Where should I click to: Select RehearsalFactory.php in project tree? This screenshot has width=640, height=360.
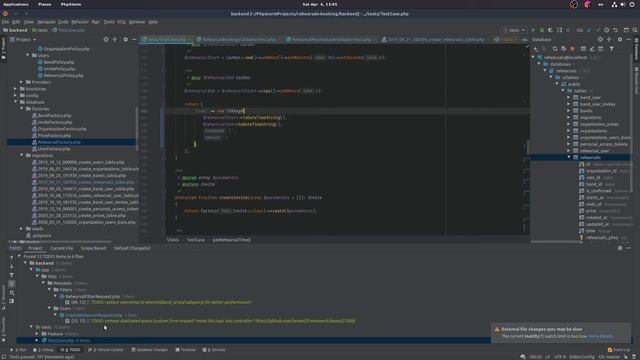pos(59,142)
